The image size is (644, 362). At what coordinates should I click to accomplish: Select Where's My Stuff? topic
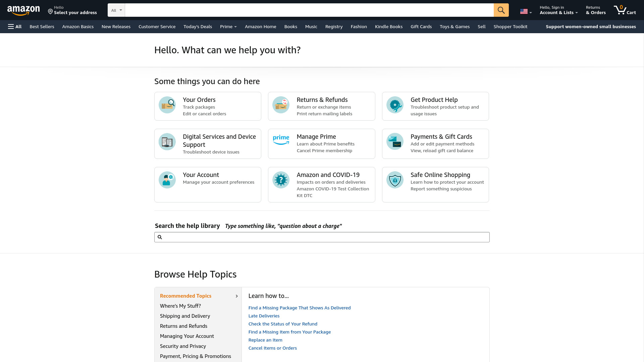tap(180, 306)
